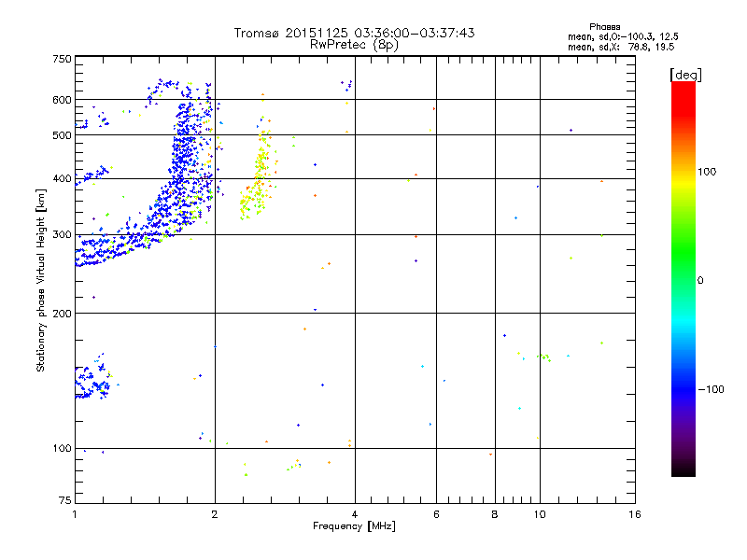Click the 'Stationary phase Virtual Height [km]' axis label
Image resolution: width=747 pixels, height=560 pixels.
click(x=40, y=280)
